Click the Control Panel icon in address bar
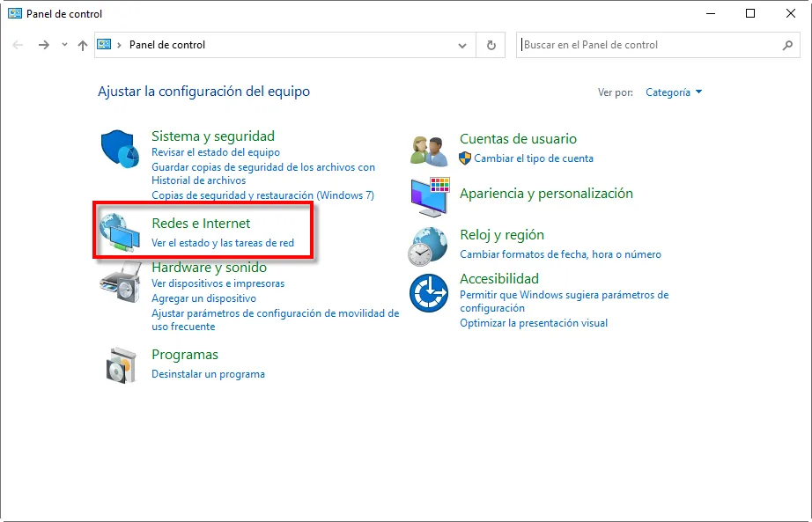Image resolution: width=812 pixels, height=522 pixels. point(104,44)
